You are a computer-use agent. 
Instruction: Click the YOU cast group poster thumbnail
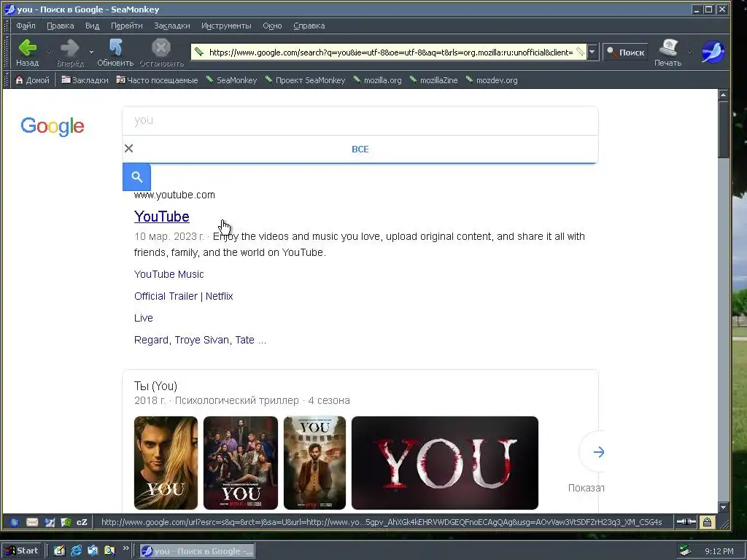pyautogui.click(x=241, y=463)
